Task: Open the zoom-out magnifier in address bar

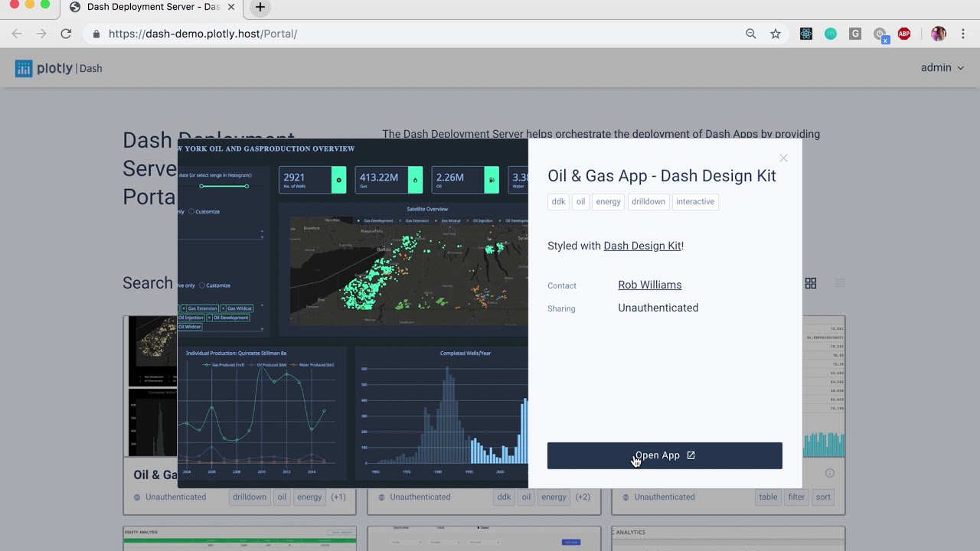Action: tap(751, 34)
